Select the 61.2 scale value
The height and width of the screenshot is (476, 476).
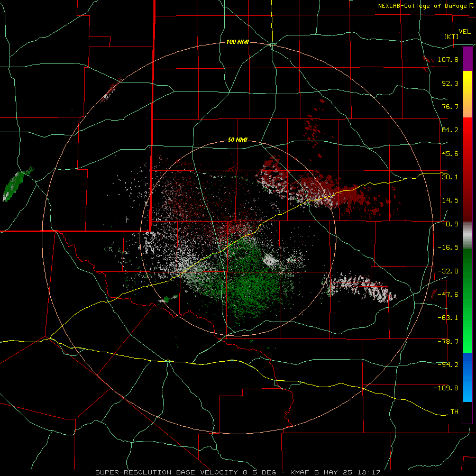click(x=450, y=130)
